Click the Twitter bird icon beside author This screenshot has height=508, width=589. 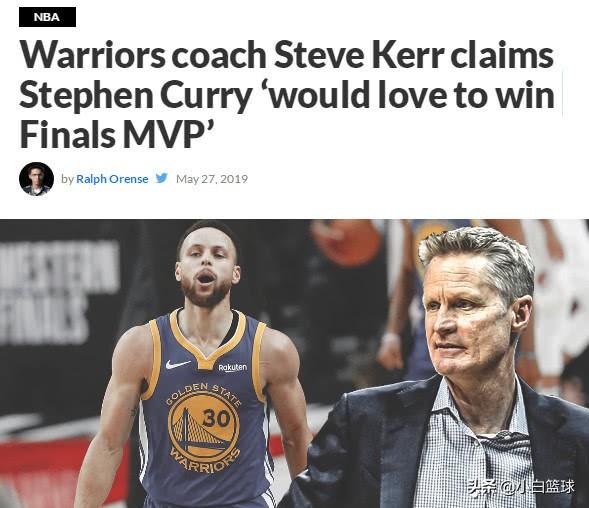pyautogui.click(x=162, y=178)
